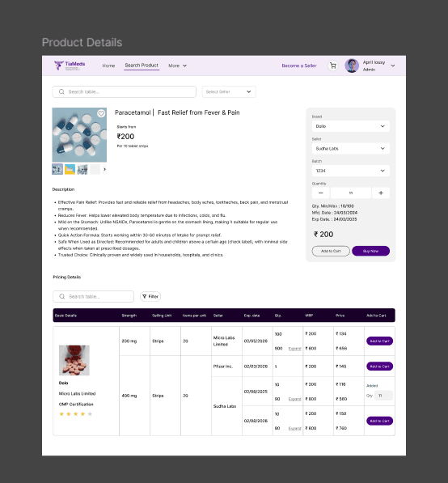Select the third product thumbnail
This screenshot has height=483, width=448.
tap(82, 169)
